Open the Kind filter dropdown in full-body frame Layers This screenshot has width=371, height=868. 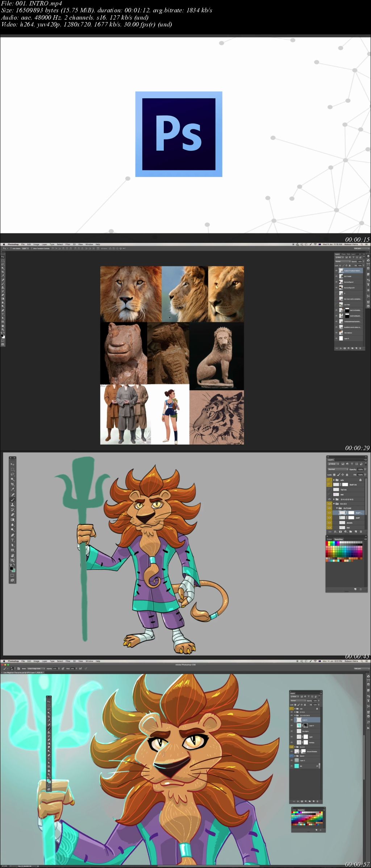point(334,464)
